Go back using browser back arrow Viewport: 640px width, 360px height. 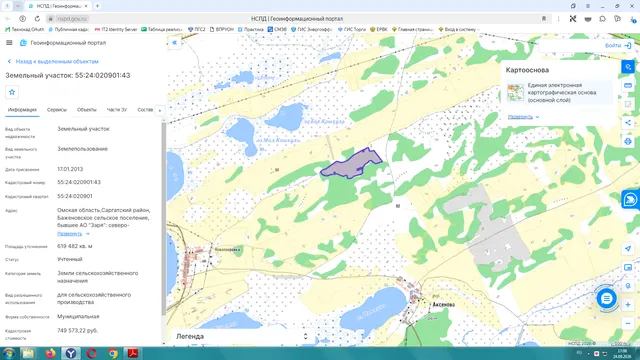[8, 19]
